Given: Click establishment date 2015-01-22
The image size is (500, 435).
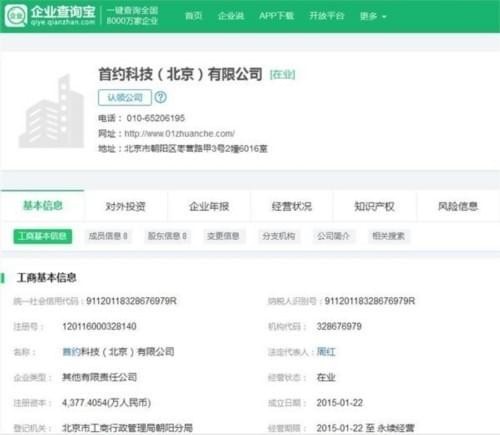Looking at the screenshot, I should point(340,403).
